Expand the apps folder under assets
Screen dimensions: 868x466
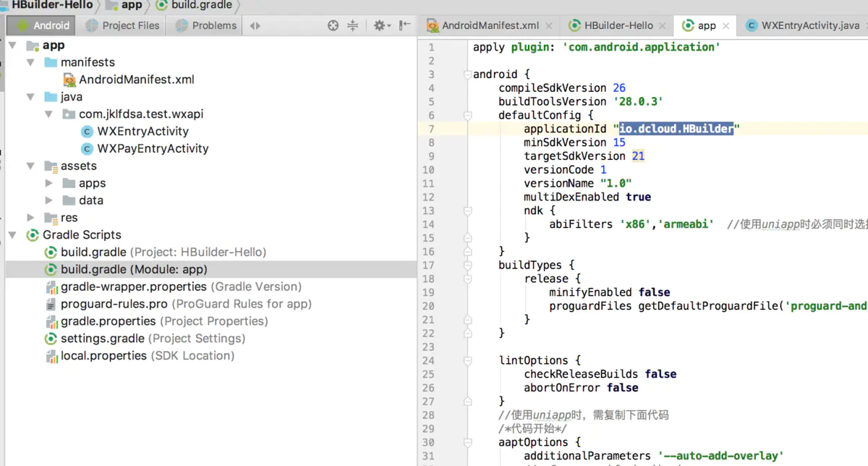(x=48, y=183)
